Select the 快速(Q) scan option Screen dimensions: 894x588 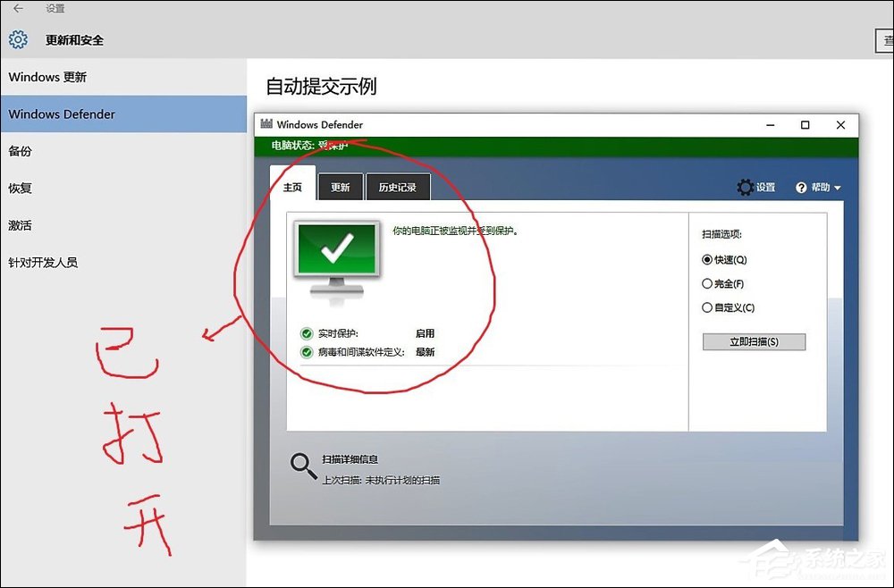[706, 260]
